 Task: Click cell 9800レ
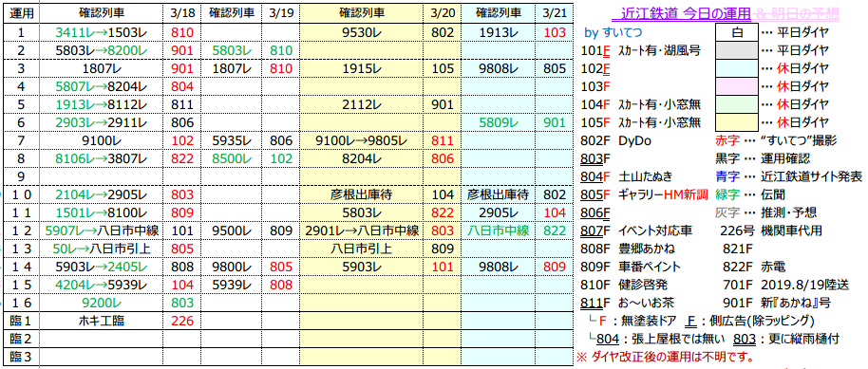[232, 266]
